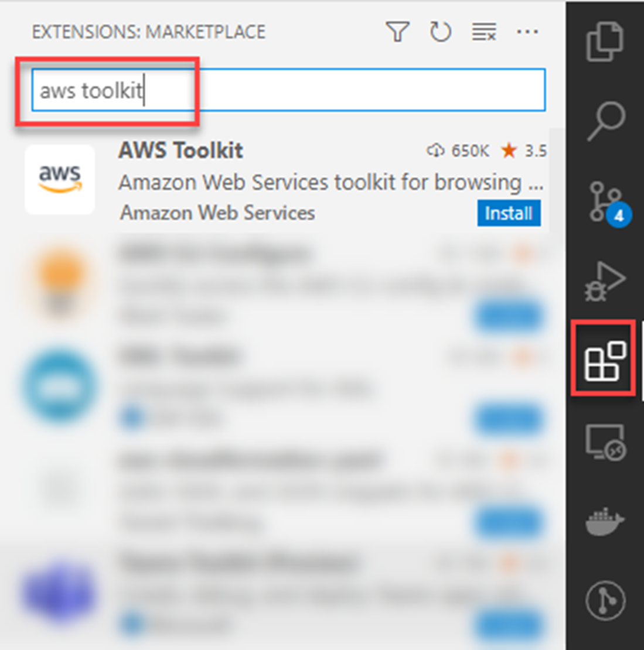This screenshot has width=644, height=650.
Task: Click the 3.5 star rating of AWS Toolkit
Action: tap(524, 150)
